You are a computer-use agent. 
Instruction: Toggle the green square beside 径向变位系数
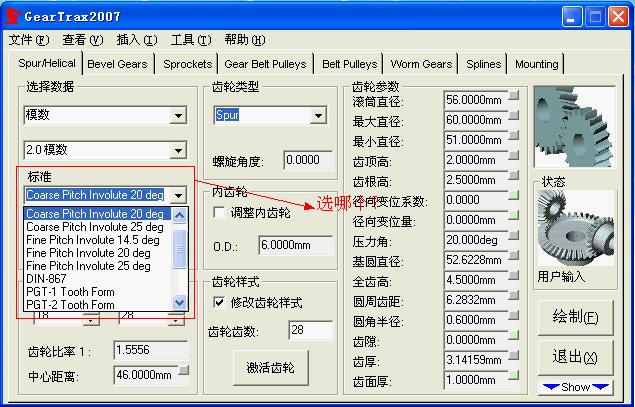[x=514, y=195]
